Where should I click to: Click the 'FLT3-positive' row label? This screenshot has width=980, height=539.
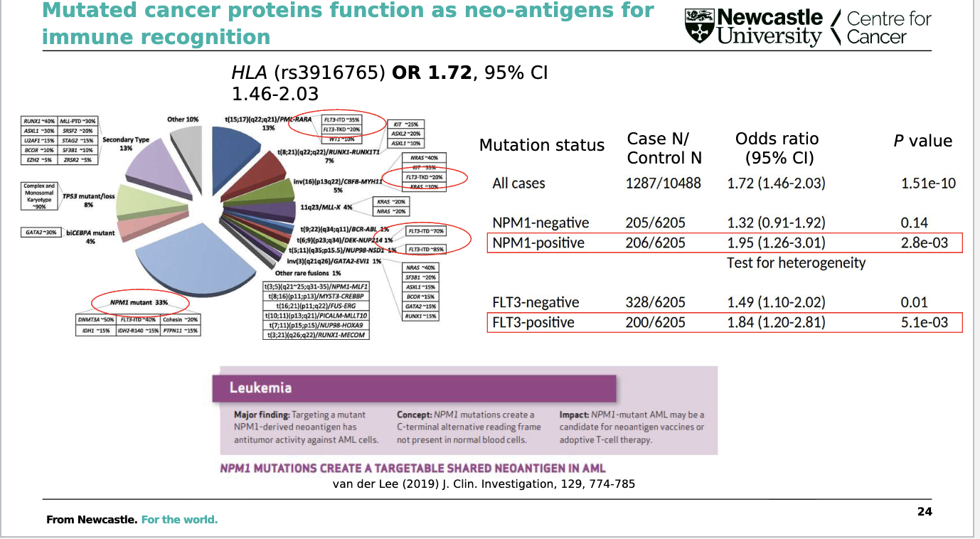[x=533, y=323]
